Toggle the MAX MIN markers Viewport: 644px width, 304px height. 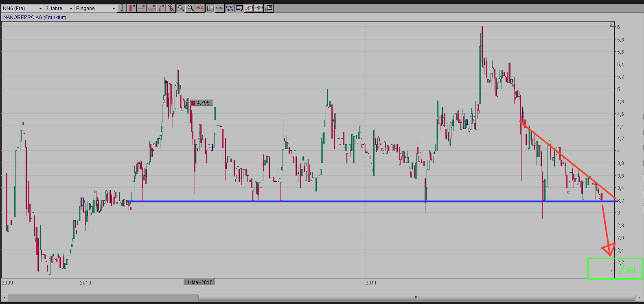click(x=230, y=8)
